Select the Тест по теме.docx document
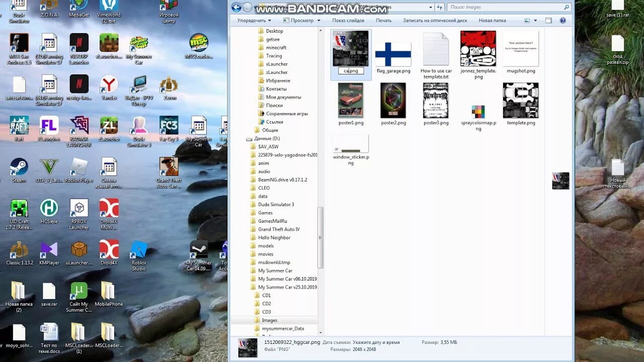Image resolution: width=644 pixels, height=362 pixels. click(x=49, y=338)
